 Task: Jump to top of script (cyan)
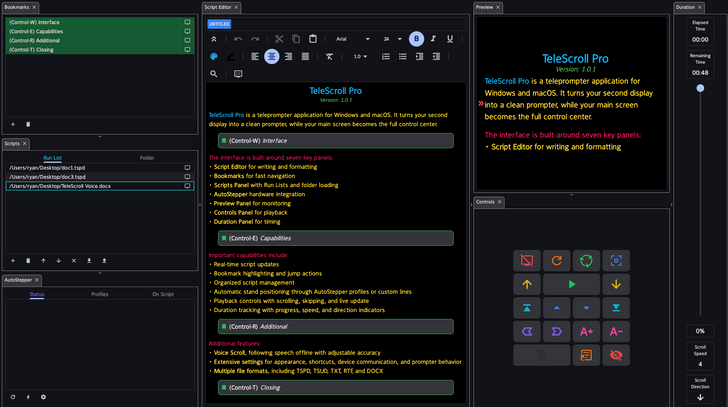tap(527, 308)
